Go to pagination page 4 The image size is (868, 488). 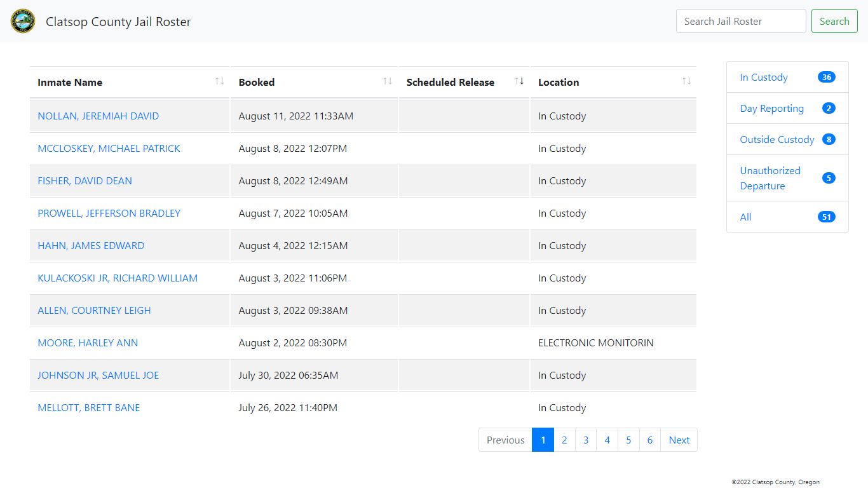tap(607, 440)
